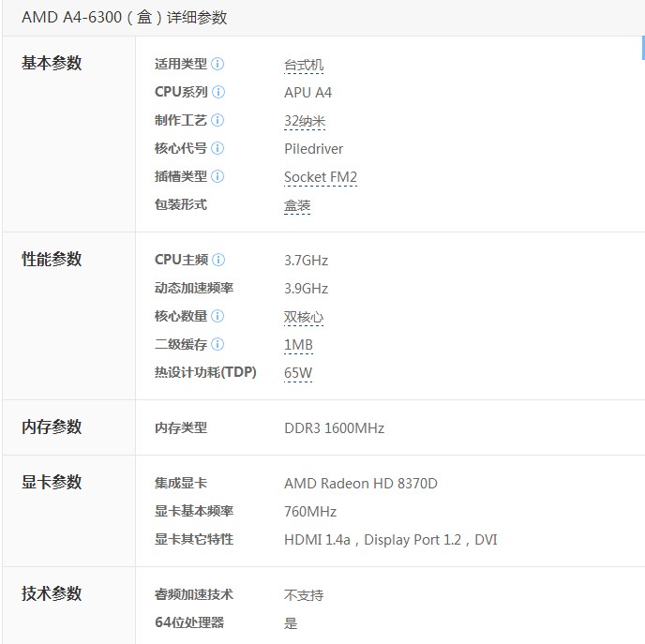Screen dimensions: 645x644
Task: Open the 1MB cache link
Action: 298,345
